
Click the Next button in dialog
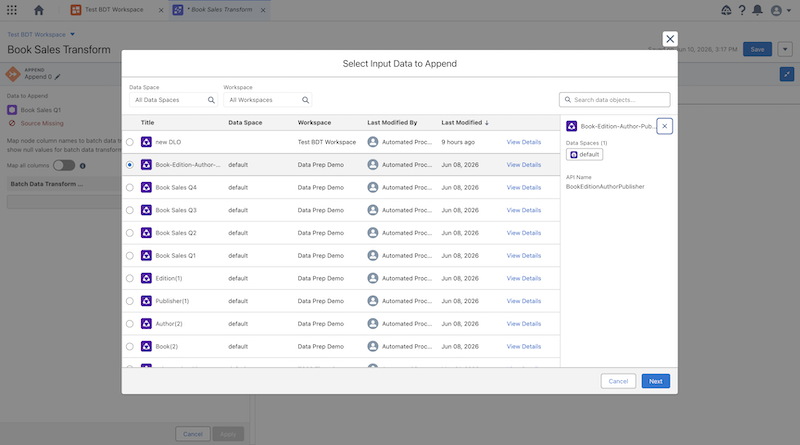656,381
